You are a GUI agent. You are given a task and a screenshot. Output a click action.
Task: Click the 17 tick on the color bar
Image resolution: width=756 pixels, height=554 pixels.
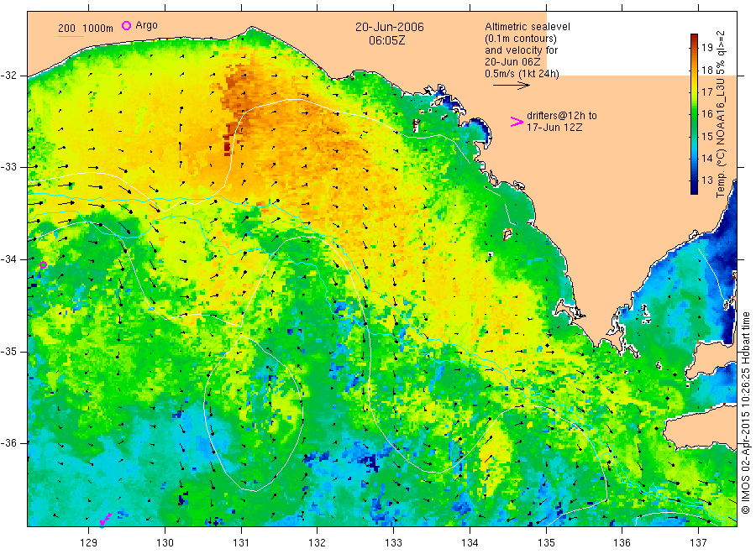(706, 92)
